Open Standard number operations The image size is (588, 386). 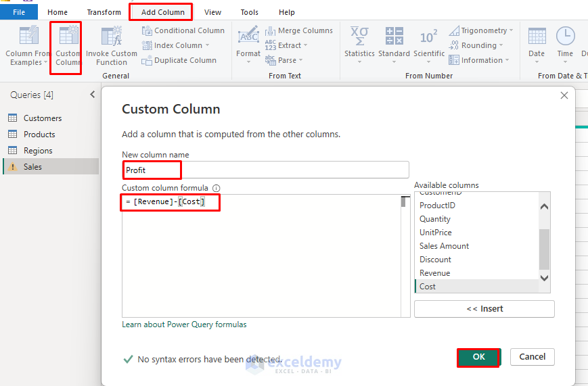point(394,45)
